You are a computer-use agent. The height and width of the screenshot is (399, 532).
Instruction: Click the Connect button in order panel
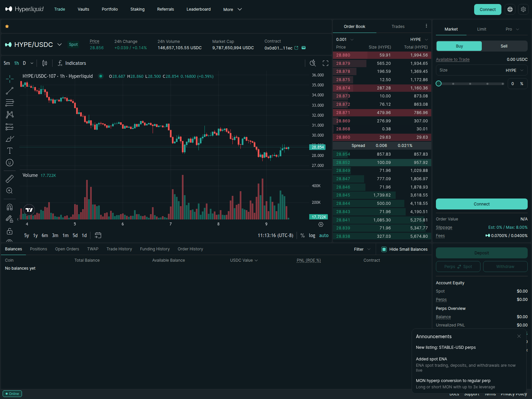click(x=481, y=204)
